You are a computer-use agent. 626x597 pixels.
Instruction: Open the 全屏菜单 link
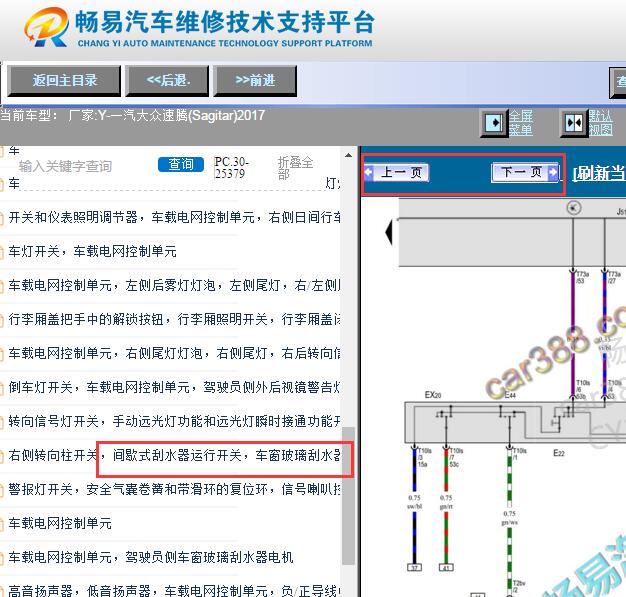coord(521,123)
